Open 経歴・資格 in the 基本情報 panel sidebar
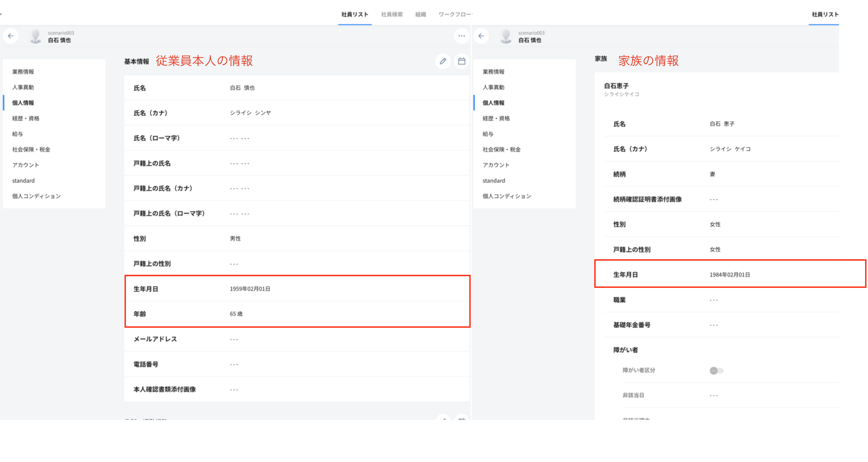Screen dimensions: 868x462 point(26,119)
